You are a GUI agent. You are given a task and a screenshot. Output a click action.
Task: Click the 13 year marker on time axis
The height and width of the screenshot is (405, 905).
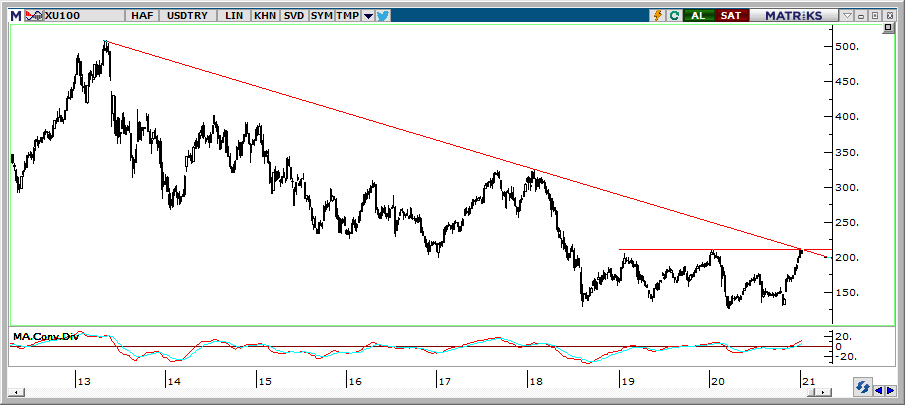(x=85, y=381)
